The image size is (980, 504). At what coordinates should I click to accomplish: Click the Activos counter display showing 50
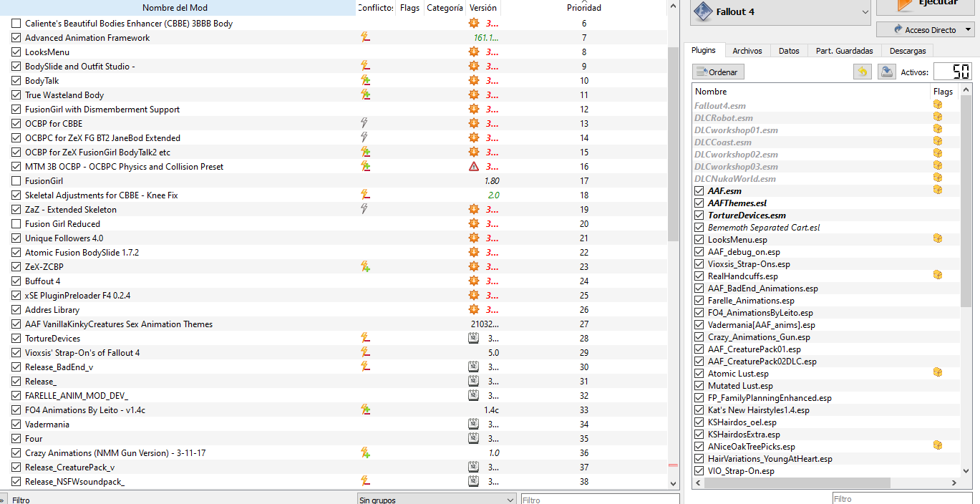coord(952,72)
